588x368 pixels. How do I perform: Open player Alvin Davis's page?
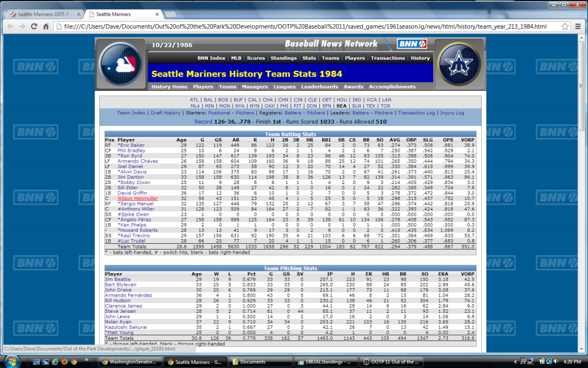pyautogui.click(x=132, y=171)
